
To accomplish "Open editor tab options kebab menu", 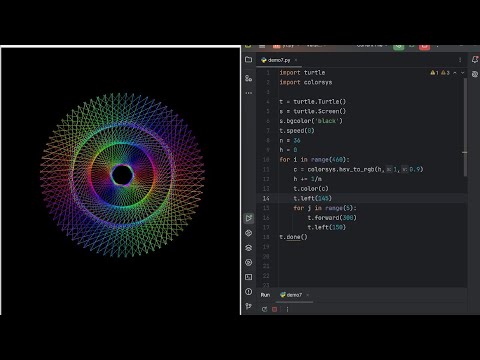I will click(x=460, y=60).
